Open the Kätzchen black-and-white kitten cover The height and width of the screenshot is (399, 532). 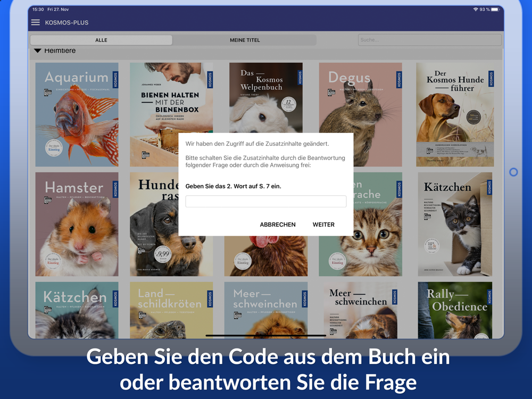pos(455,225)
